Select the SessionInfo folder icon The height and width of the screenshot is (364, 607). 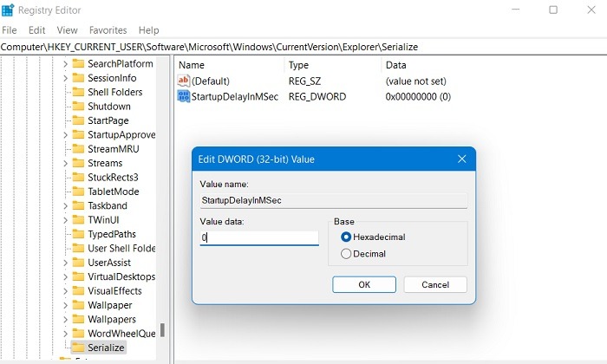tap(78, 78)
